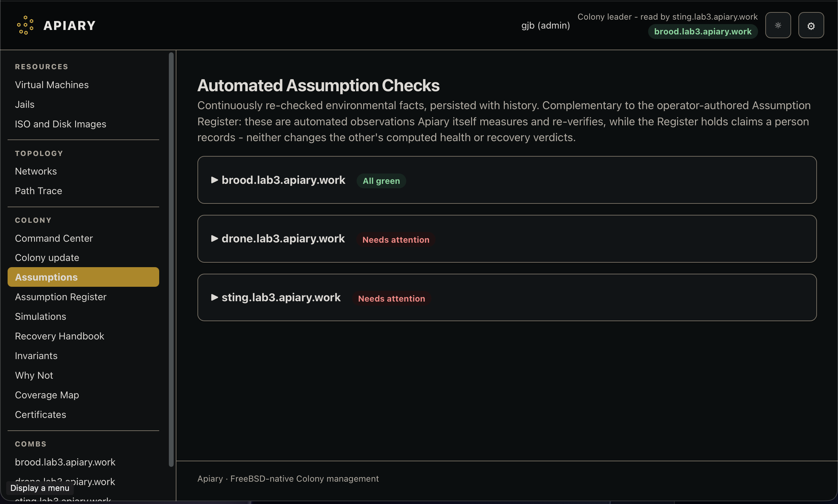The image size is (838, 504).
Task: Click the Needs attention badge for drone
Action: pos(396,240)
